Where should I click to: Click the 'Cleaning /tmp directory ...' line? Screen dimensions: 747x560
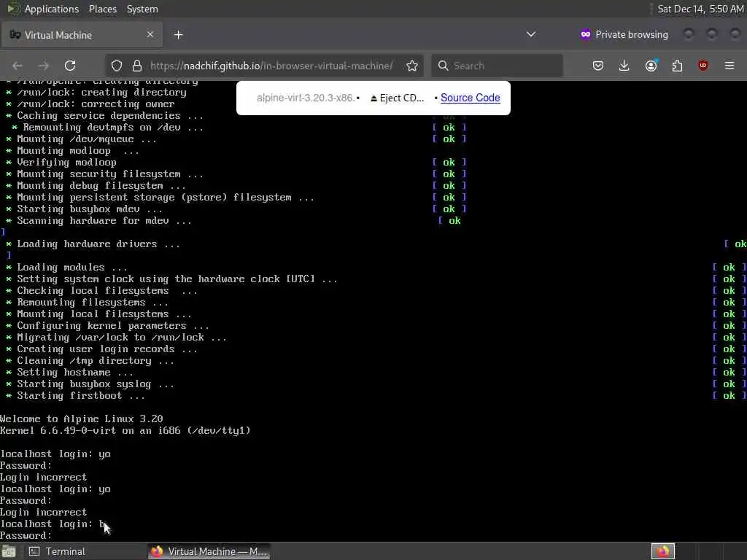click(90, 360)
